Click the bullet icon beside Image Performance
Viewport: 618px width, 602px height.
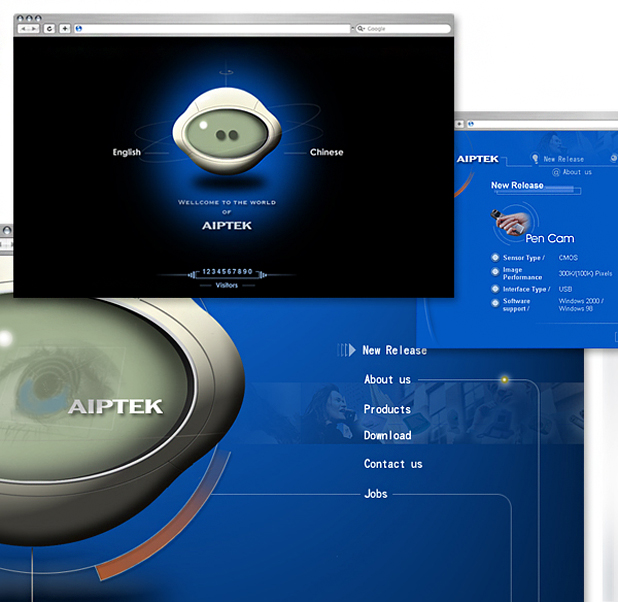[x=495, y=271]
